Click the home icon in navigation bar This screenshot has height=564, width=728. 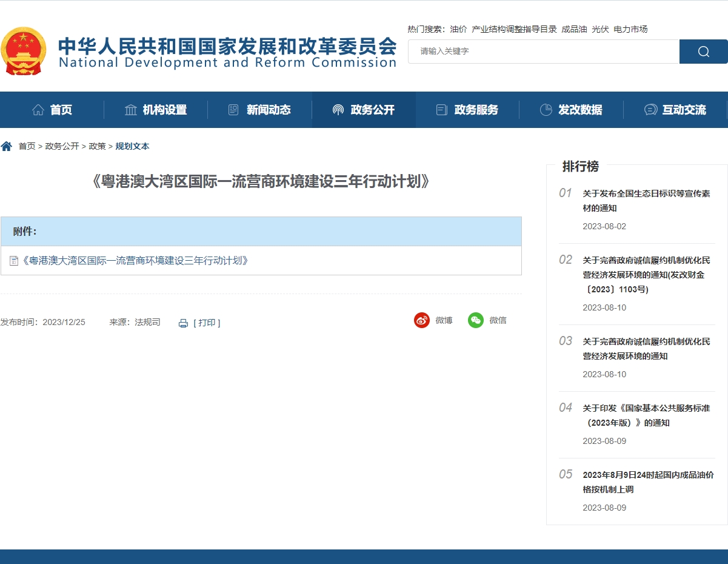pyautogui.click(x=38, y=109)
